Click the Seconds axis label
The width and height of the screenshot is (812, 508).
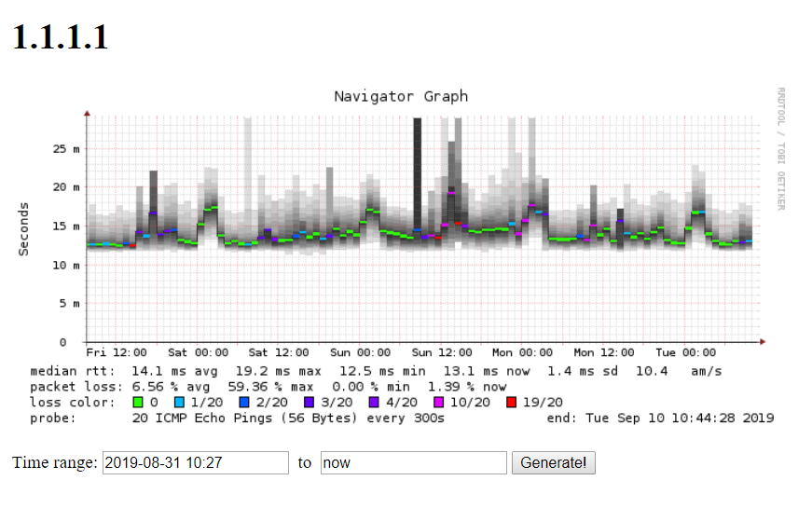tap(23, 229)
